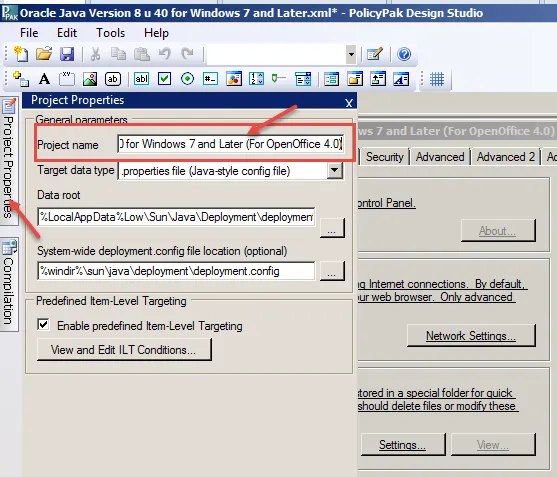This screenshot has width=557, height=477.
Task: Create a new project with New icon
Action: point(21,54)
